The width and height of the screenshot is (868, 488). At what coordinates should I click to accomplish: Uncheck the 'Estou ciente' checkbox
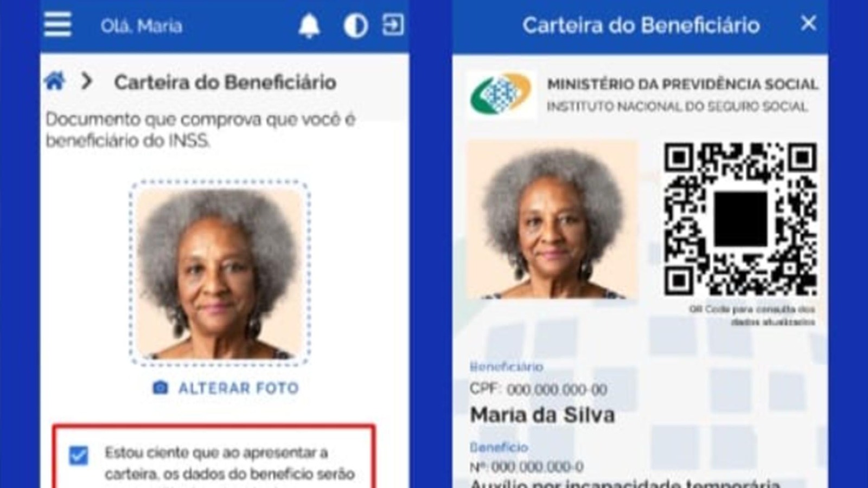tap(79, 455)
